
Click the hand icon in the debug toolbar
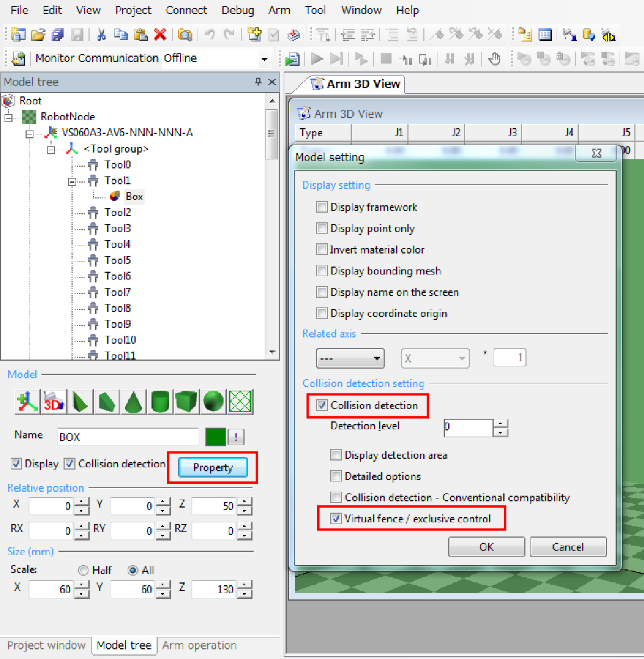(x=494, y=58)
